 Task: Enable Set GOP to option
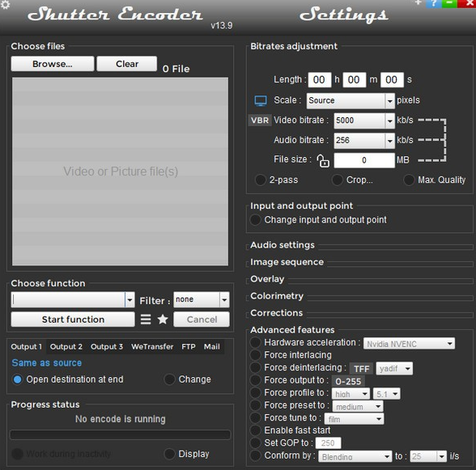coord(255,443)
